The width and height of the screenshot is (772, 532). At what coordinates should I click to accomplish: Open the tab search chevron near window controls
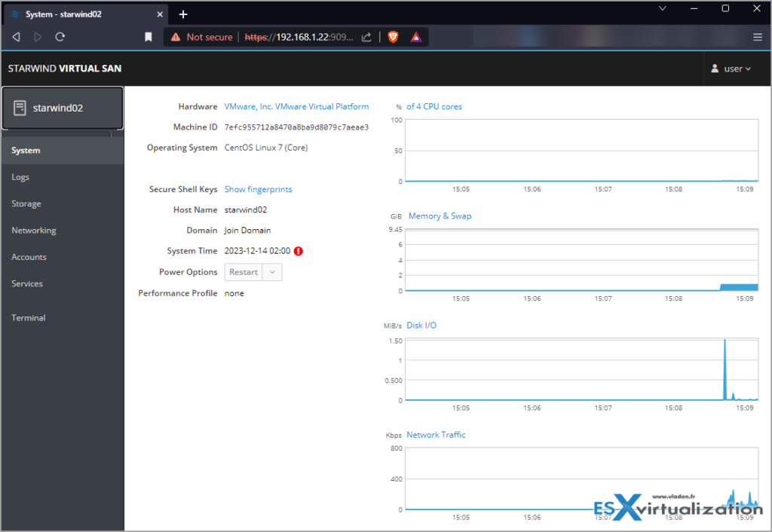[x=662, y=8]
